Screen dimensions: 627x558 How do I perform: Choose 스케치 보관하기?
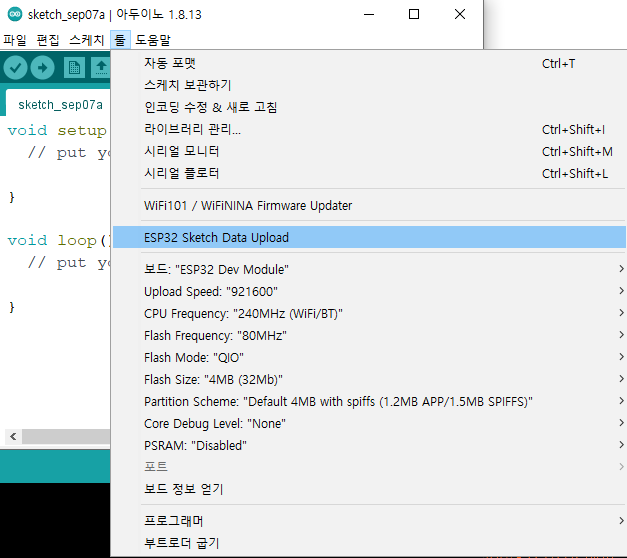pyautogui.click(x=369, y=85)
